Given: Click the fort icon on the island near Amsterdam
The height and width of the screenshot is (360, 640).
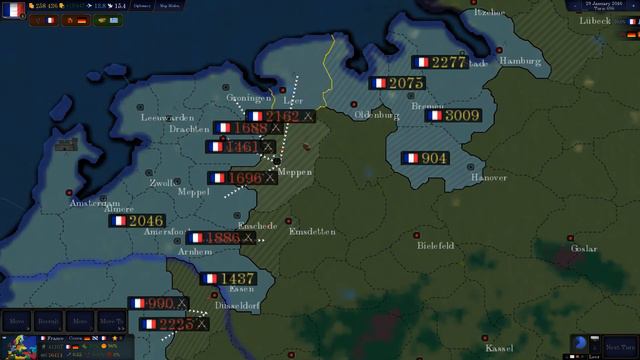Looking at the screenshot, I should click(x=66, y=144).
